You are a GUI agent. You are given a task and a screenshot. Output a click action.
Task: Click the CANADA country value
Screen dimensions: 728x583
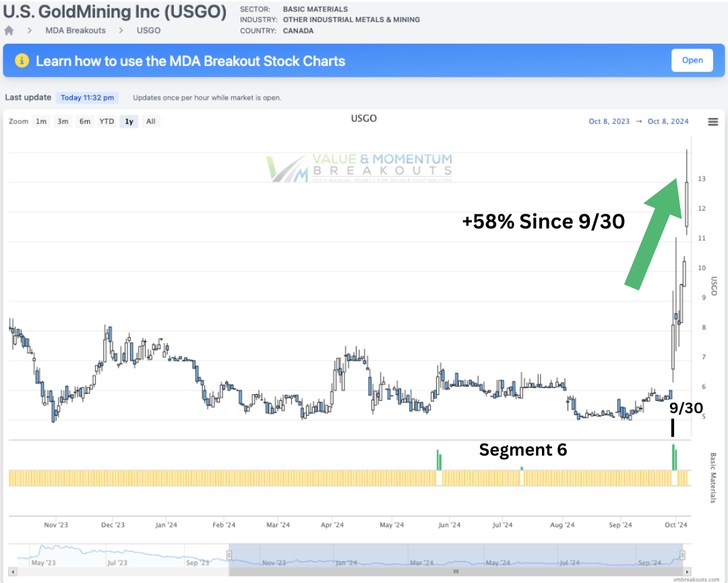click(x=298, y=31)
